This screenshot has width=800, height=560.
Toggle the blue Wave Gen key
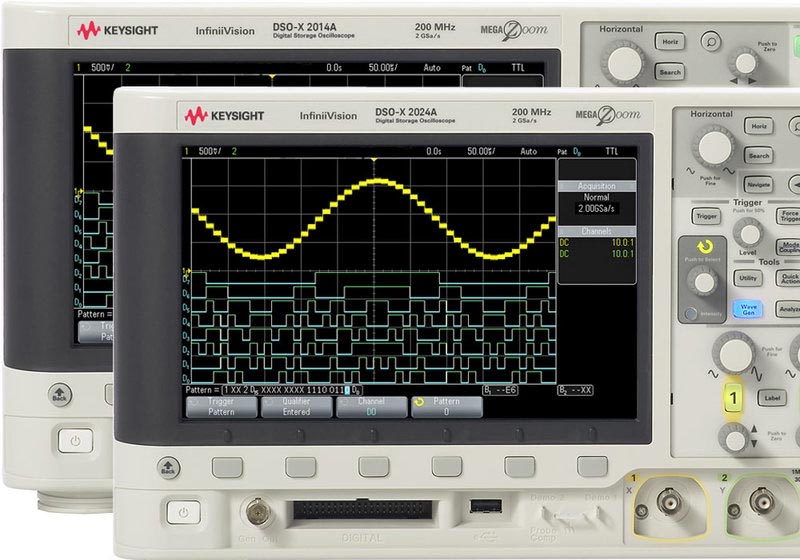pyautogui.click(x=747, y=309)
